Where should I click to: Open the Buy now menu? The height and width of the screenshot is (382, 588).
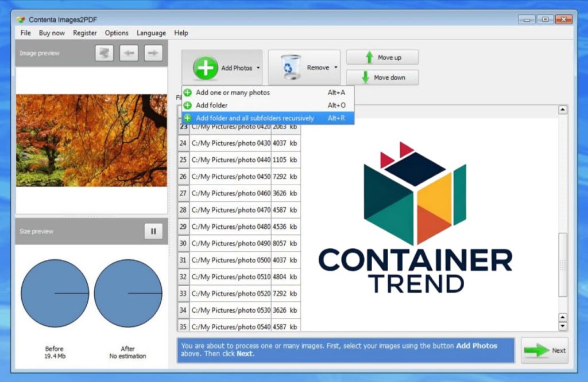coord(52,33)
